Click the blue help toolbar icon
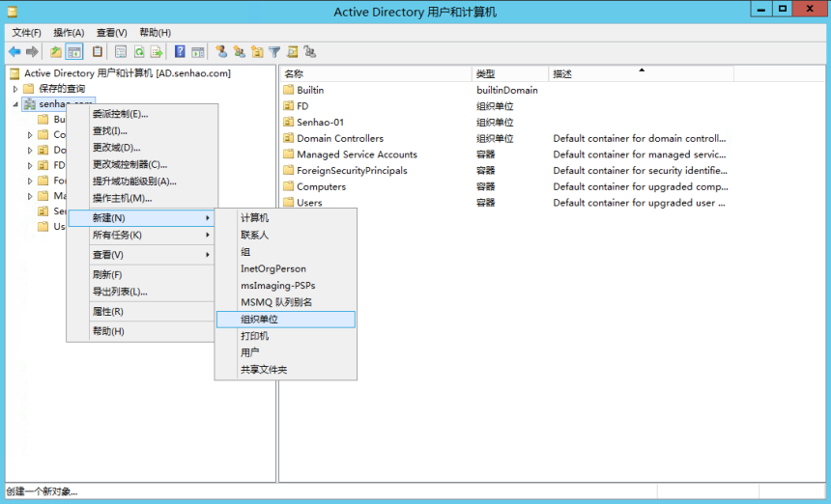 (180, 51)
